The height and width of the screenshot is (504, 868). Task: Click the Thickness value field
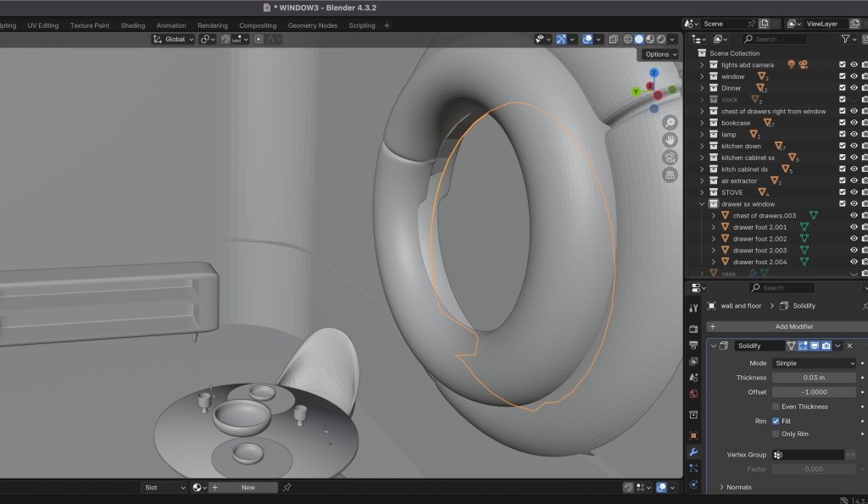813,378
